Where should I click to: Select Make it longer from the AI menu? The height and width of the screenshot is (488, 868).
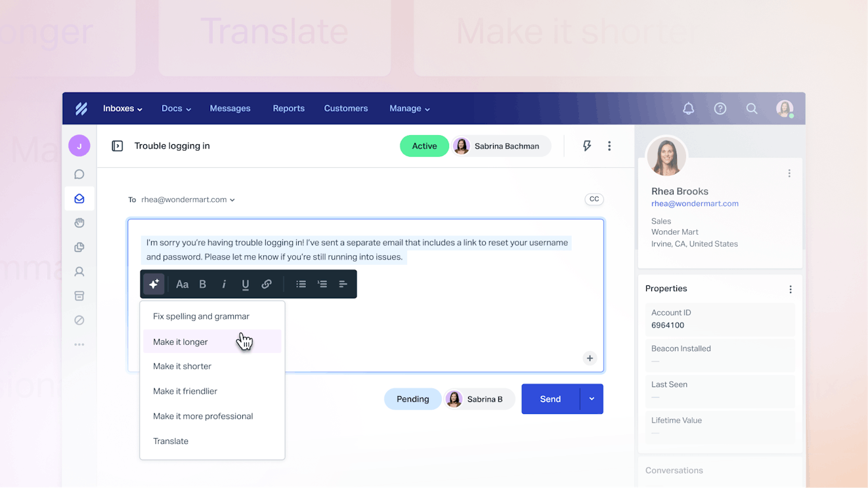[181, 342]
